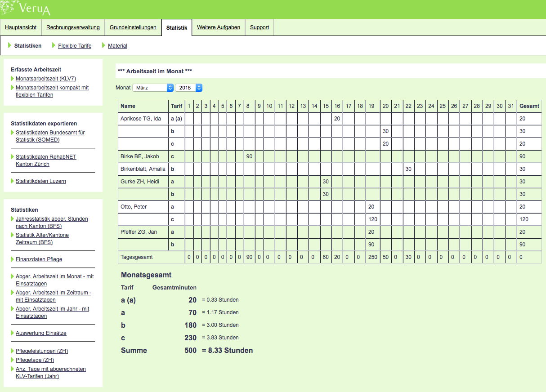The width and height of the screenshot is (546, 392).
Task: Open Pflegeleistungen (ZH) statistics link
Action: 42,351
